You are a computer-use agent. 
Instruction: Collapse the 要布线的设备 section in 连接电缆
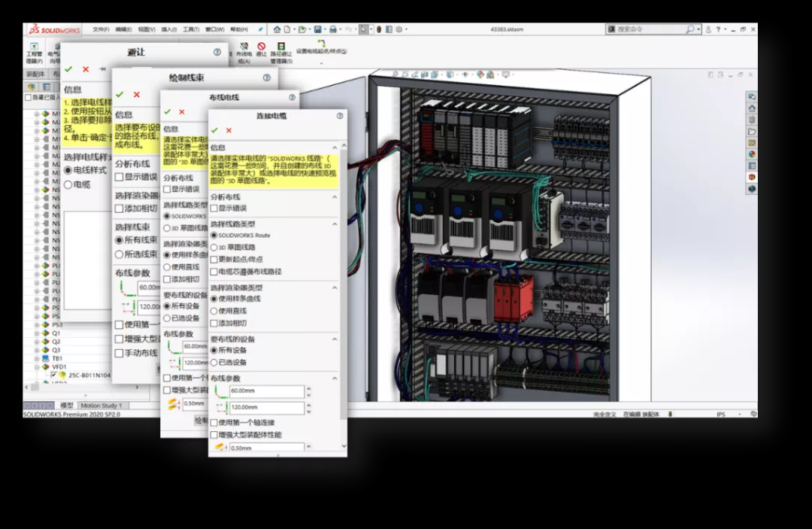(x=335, y=339)
